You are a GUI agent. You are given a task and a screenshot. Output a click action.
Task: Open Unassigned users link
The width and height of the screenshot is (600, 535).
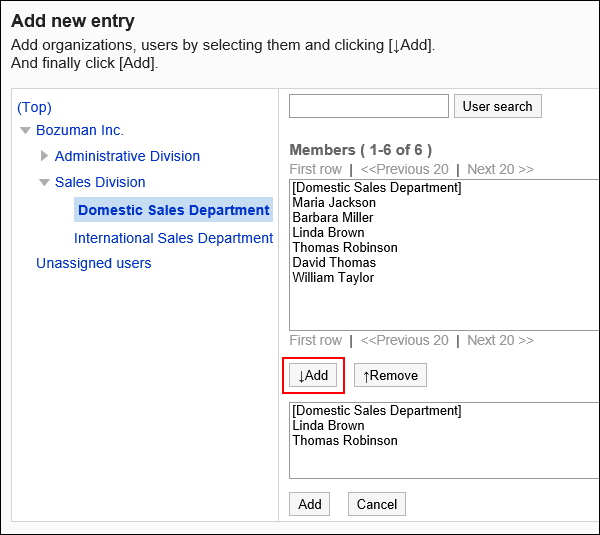click(94, 263)
